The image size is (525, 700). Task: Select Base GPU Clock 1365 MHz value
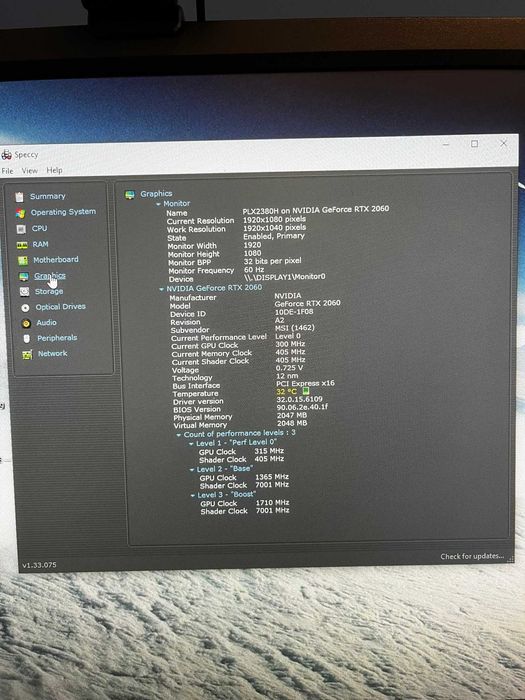click(272, 477)
